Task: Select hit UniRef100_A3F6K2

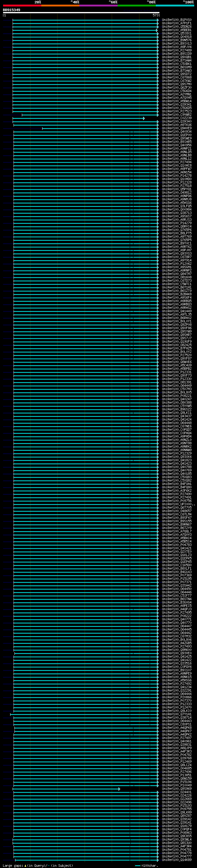Action: pos(176,490)
